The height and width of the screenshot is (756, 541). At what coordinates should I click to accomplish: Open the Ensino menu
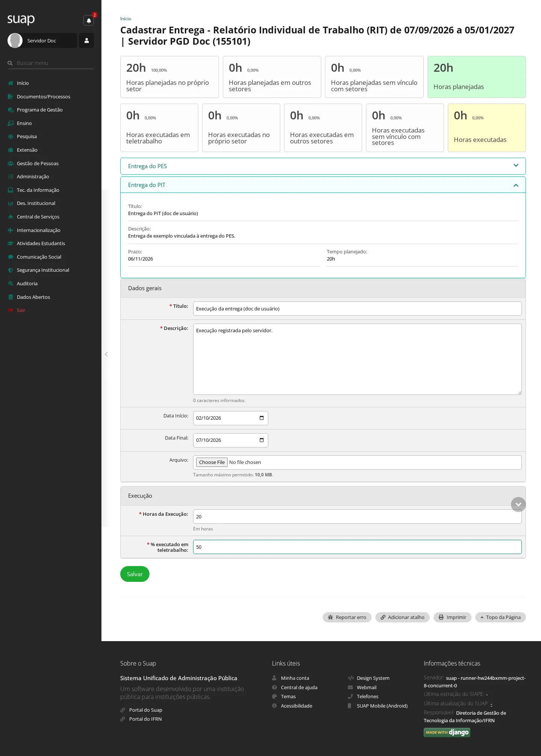pyautogui.click(x=24, y=123)
